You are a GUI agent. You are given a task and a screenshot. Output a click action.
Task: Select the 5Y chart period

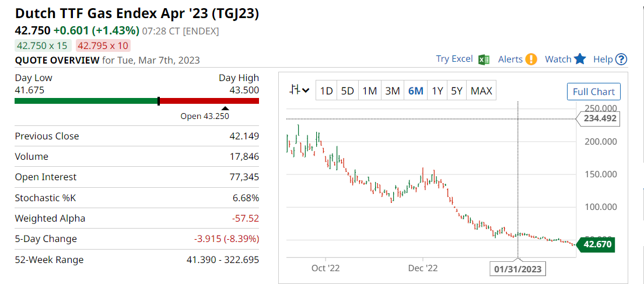tap(457, 91)
